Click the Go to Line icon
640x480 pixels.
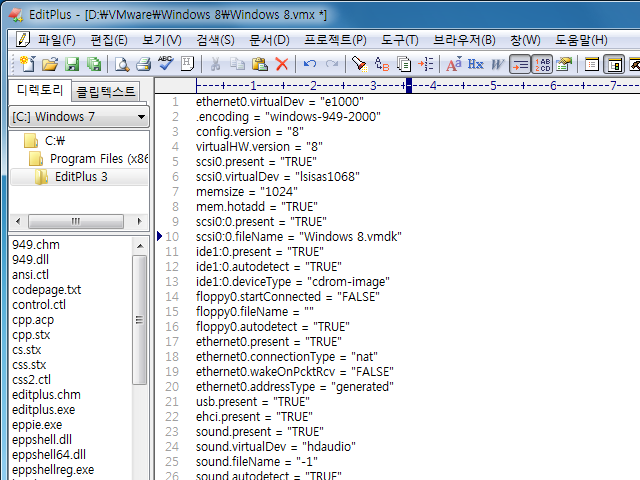pyautogui.click(x=426, y=64)
